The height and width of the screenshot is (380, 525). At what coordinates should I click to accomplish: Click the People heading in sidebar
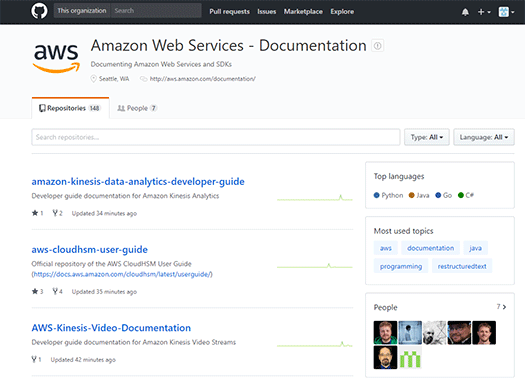click(385, 307)
